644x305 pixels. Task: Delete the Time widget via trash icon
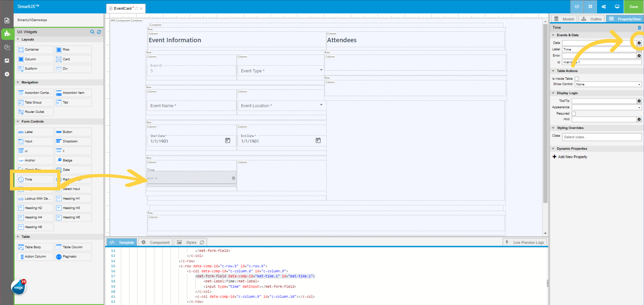pos(639,27)
